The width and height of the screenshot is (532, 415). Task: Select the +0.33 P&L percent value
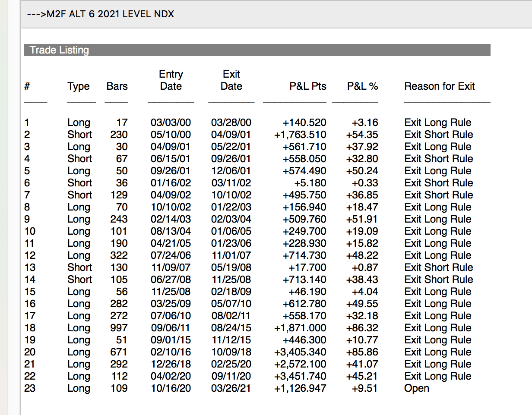pyautogui.click(x=365, y=183)
